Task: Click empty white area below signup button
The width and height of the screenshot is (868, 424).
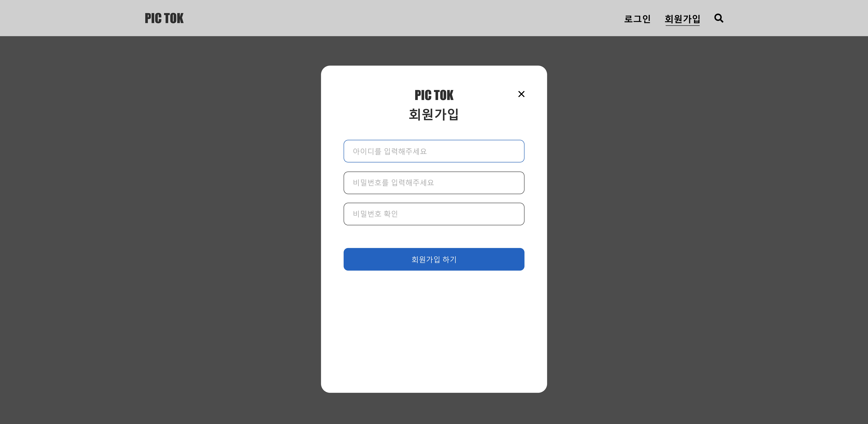Action: tap(434, 331)
